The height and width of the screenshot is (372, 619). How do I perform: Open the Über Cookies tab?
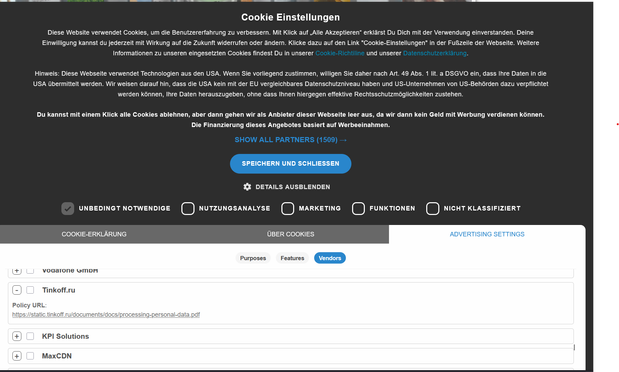click(290, 234)
